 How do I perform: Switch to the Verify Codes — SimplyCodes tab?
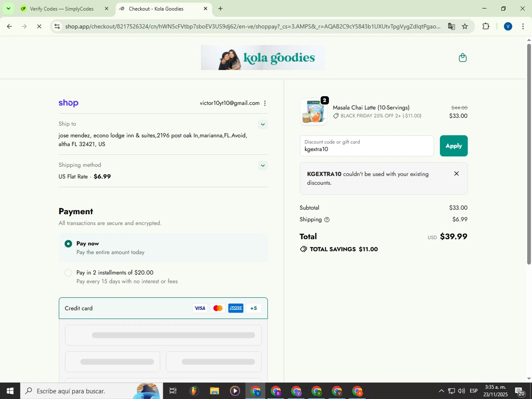[62, 9]
